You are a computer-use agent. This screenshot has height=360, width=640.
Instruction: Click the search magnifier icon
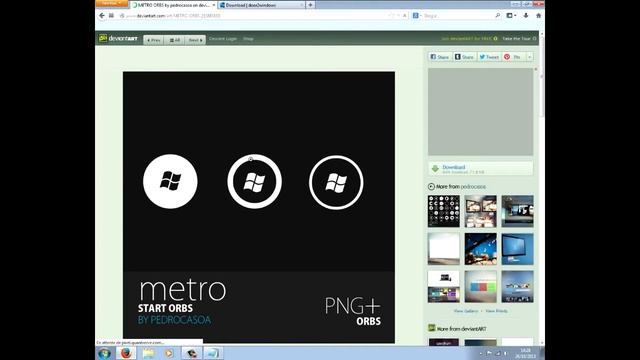[x=498, y=16]
